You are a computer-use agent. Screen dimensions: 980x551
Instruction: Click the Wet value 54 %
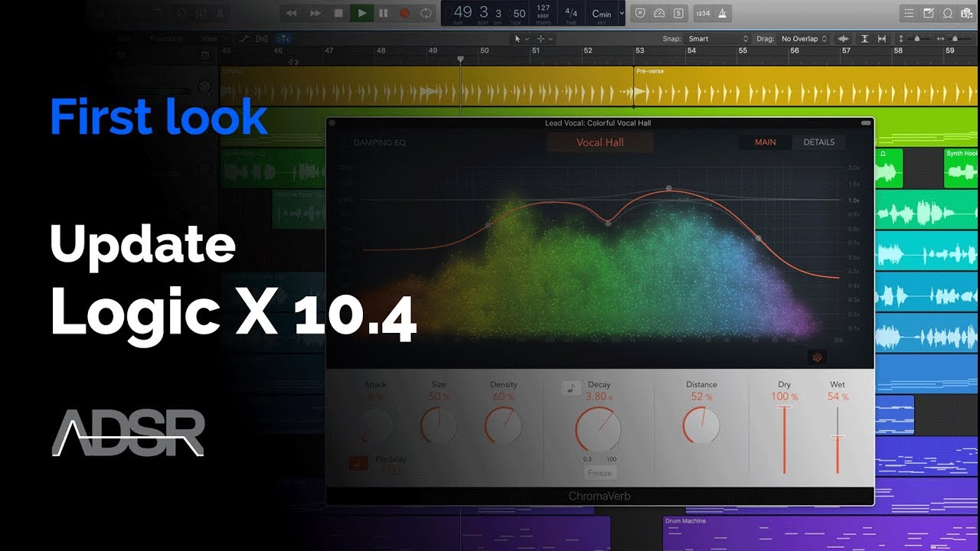tap(838, 397)
